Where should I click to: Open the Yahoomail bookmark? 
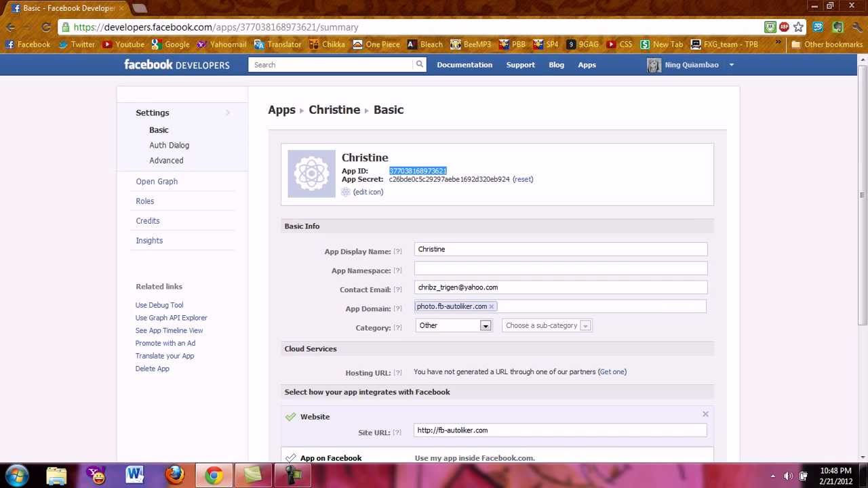click(222, 44)
